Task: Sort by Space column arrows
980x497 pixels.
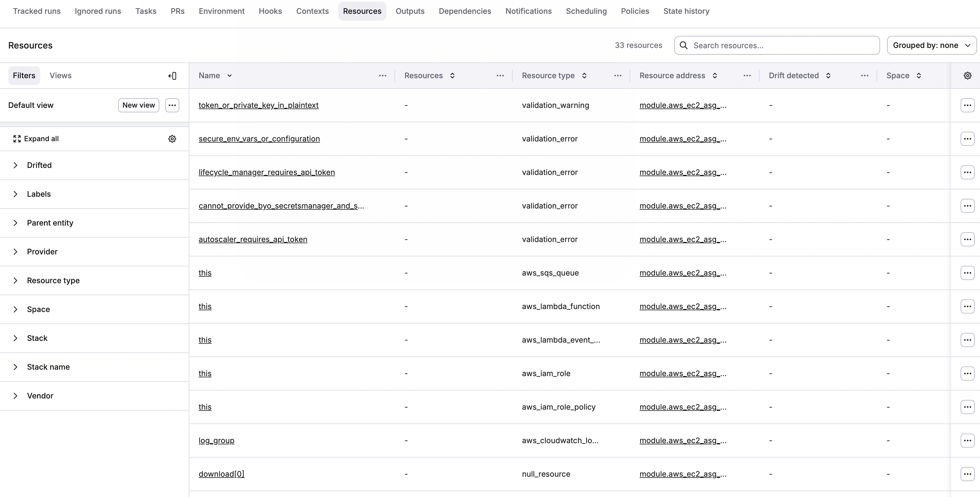Action: tap(919, 76)
